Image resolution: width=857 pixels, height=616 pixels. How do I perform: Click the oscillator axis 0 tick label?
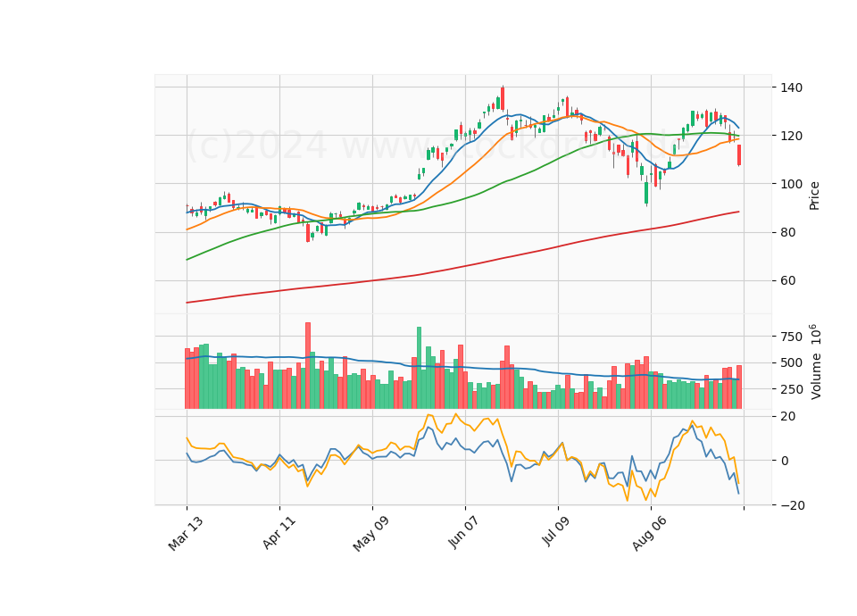point(785,461)
